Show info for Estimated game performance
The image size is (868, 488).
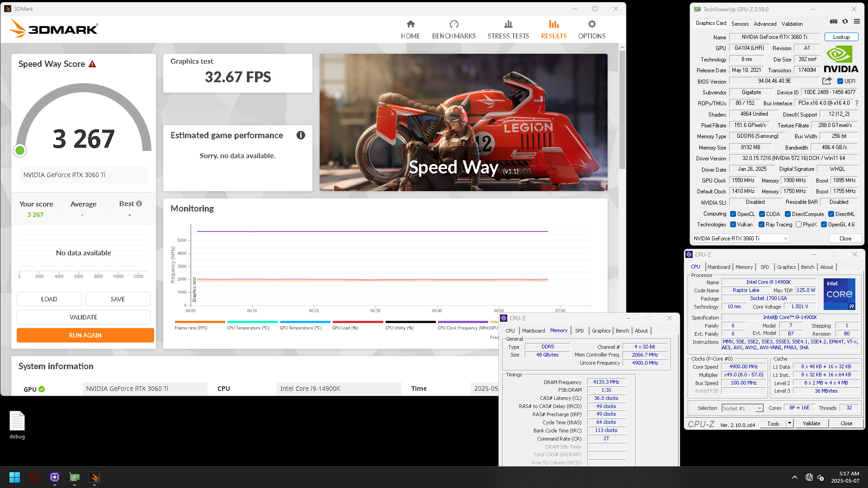tap(301, 135)
